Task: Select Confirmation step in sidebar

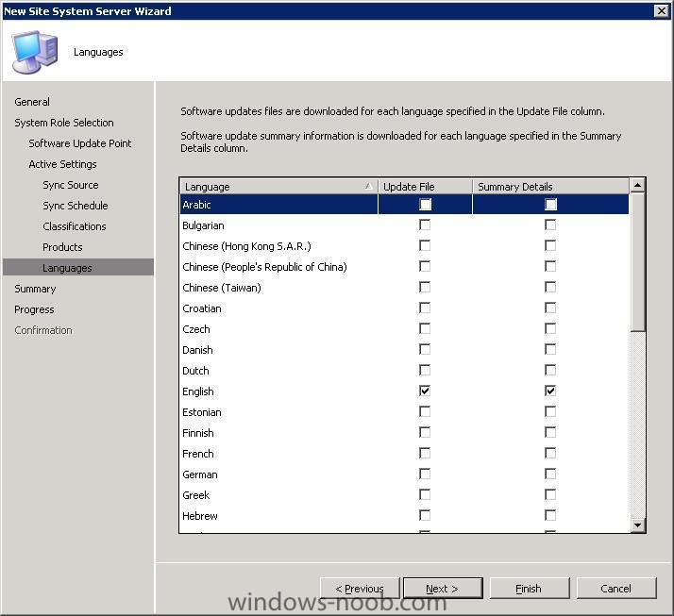Action: (x=43, y=330)
